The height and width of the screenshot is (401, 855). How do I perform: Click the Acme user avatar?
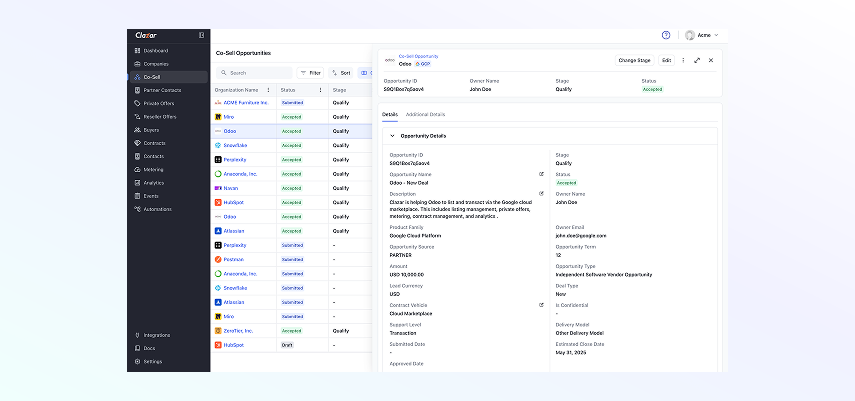(x=690, y=35)
